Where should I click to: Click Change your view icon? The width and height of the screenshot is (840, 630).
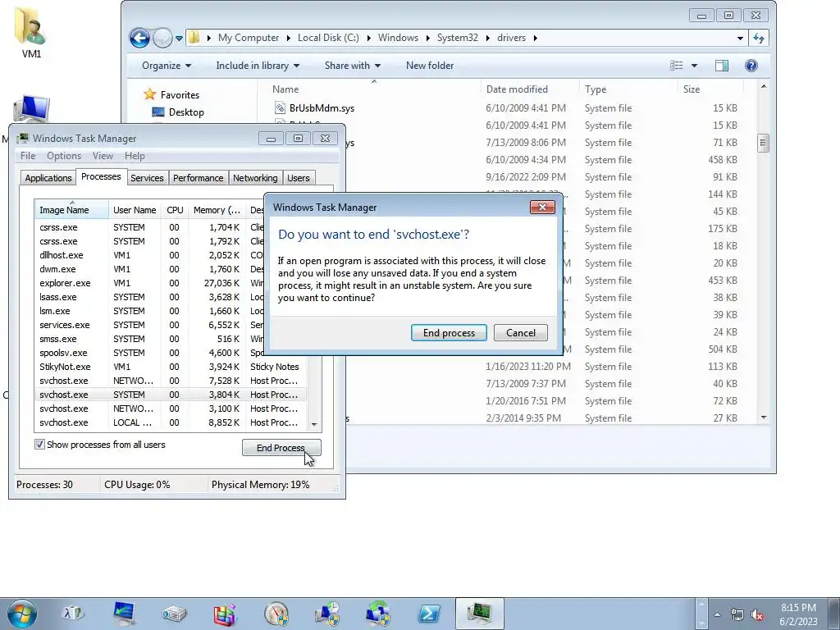coord(677,66)
